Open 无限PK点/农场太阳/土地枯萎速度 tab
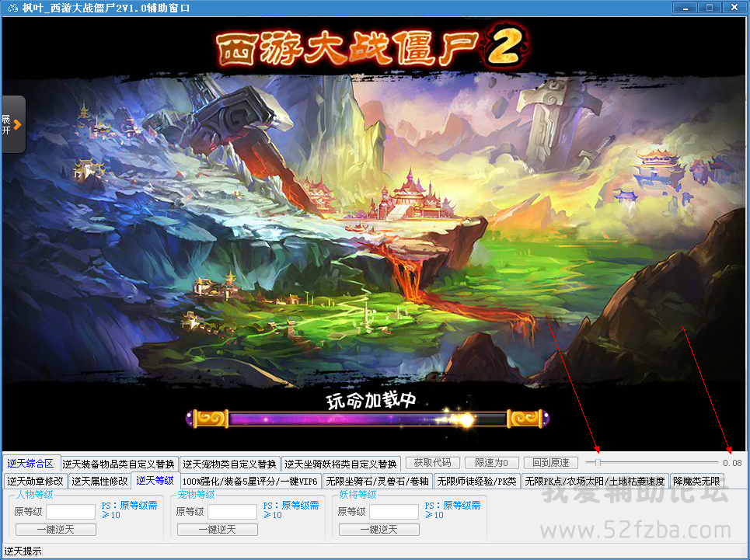750x560 pixels. [595, 481]
